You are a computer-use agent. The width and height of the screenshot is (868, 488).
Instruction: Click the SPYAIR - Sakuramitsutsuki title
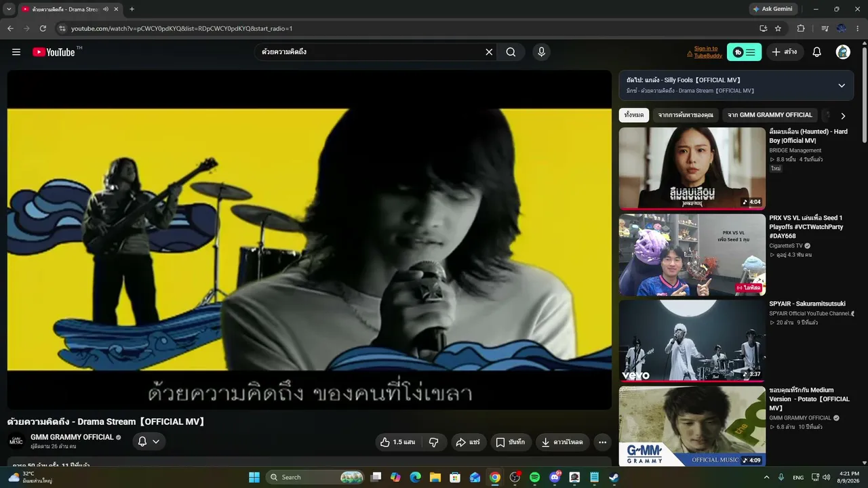(807, 304)
